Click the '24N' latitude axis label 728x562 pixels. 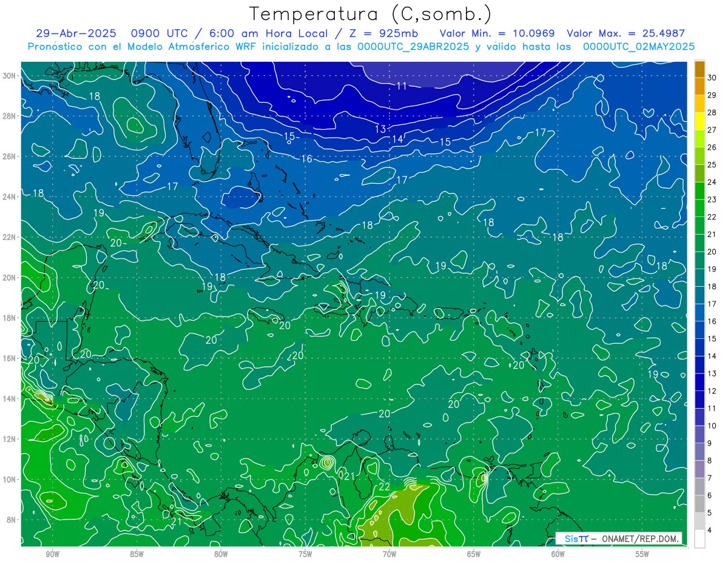click(x=10, y=197)
